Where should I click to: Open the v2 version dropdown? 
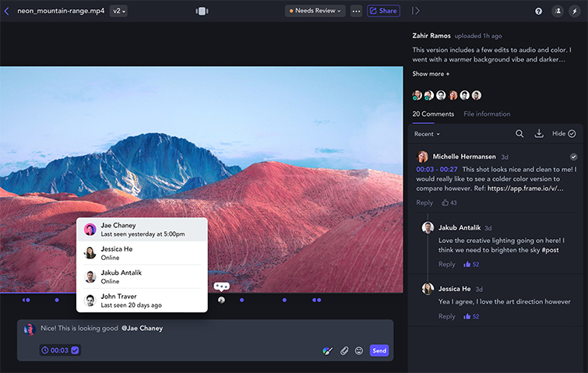(x=118, y=11)
